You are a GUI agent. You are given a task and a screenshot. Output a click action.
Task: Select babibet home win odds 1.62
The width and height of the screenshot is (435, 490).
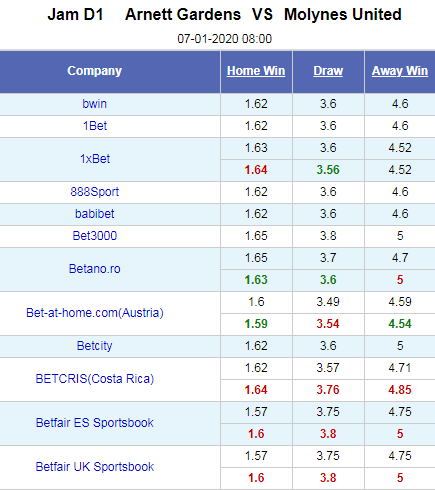click(256, 214)
